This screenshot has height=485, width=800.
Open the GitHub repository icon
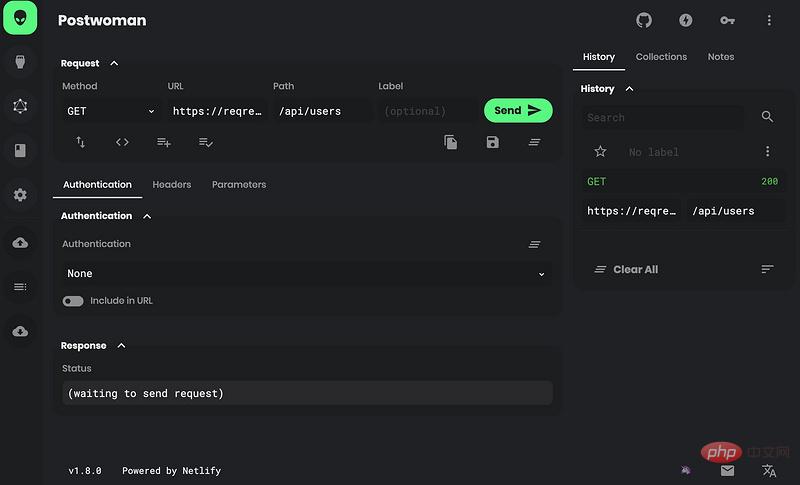click(644, 20)
